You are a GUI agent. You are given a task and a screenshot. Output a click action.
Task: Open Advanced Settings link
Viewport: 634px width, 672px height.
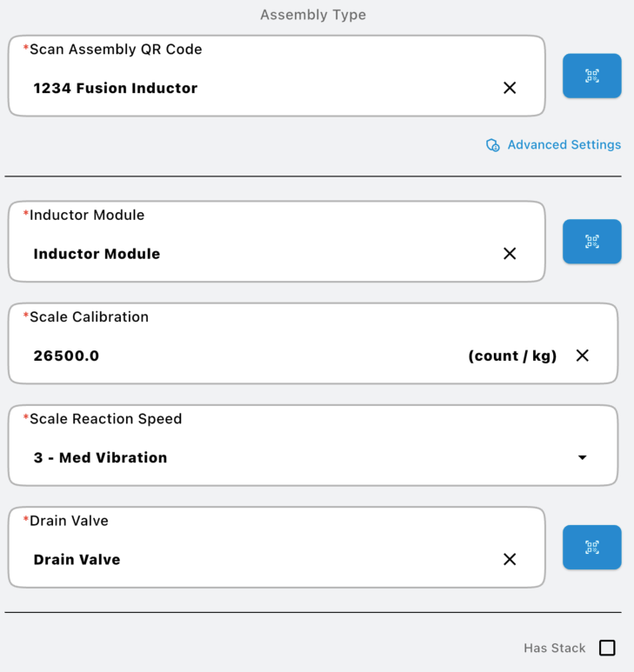coord(564,145)
